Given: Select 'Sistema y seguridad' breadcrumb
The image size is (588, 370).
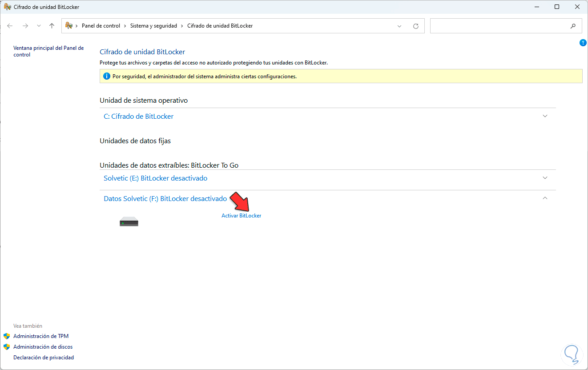Looking at the screenshot, I should click(x=153, y=26).
